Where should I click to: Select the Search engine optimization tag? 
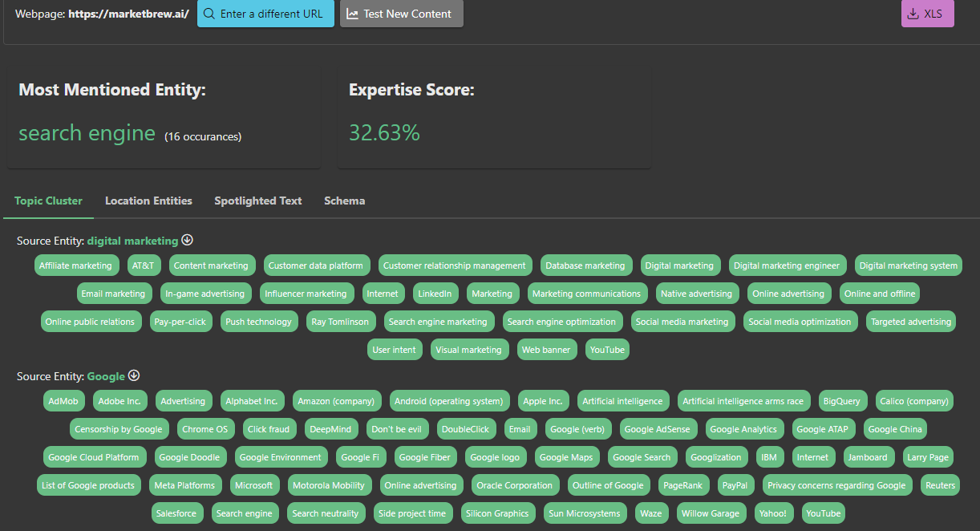pos(561,322)
